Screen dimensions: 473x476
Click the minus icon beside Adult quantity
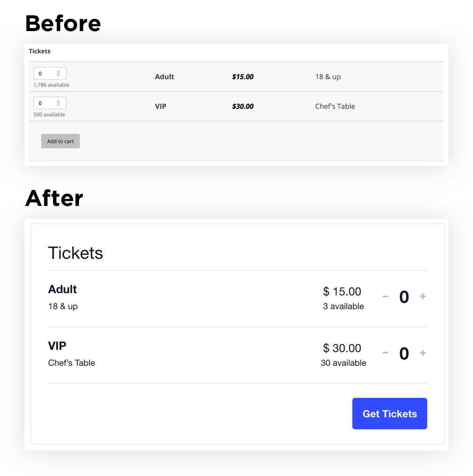pyautogui.click(x=385, y=296)
